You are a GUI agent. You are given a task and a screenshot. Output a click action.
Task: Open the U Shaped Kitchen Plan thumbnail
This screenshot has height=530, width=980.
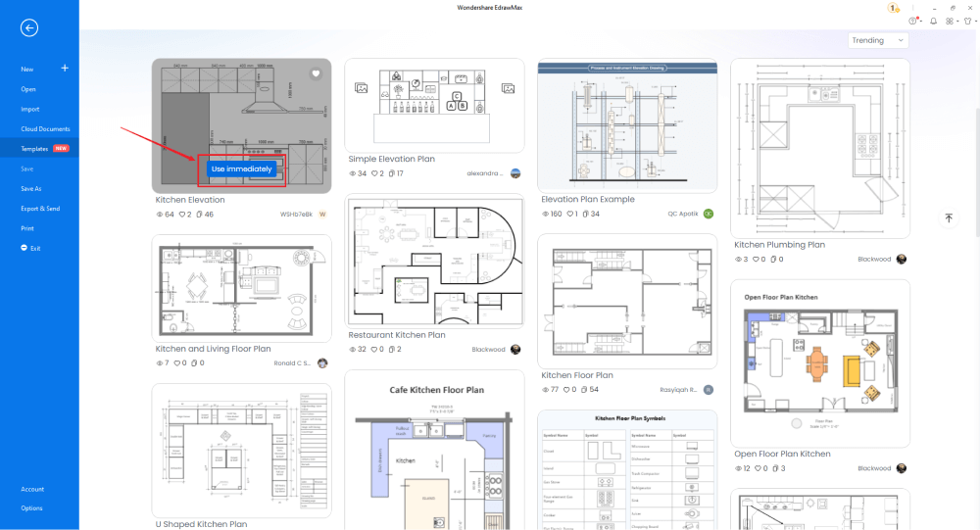coord(241,451)
